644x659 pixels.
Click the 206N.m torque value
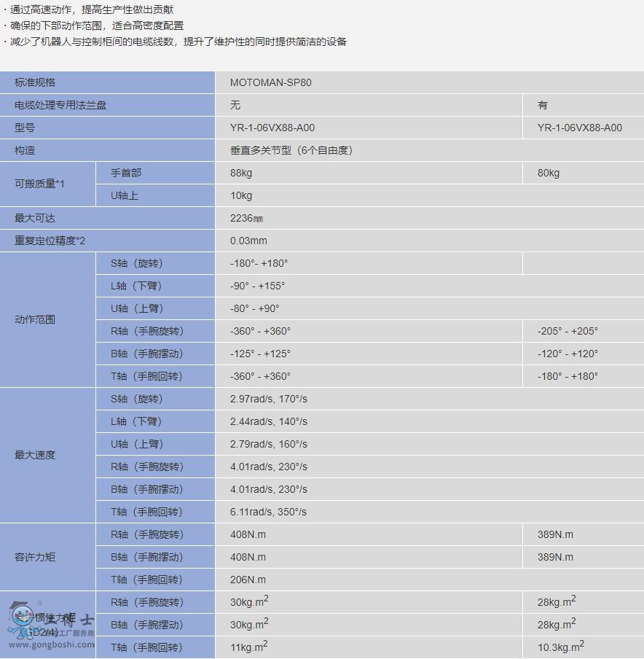248,580
